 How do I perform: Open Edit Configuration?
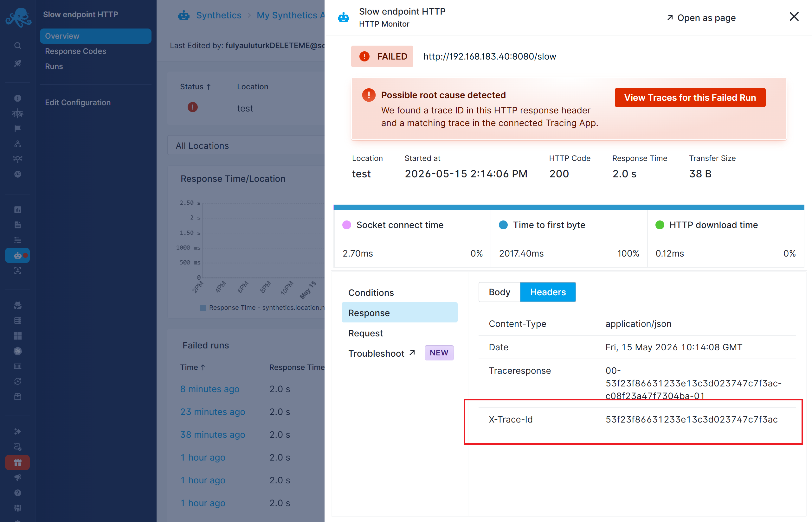point(78,102)
